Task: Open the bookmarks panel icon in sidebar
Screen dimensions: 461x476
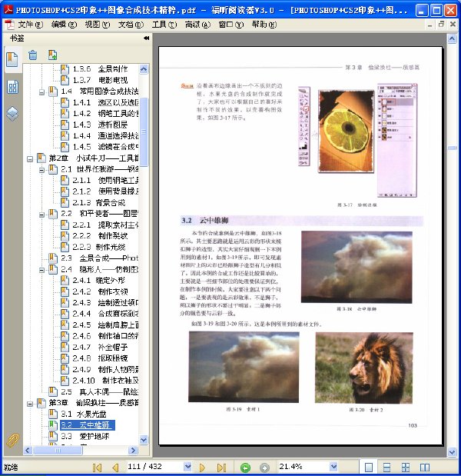Action: tap(12, 59)
